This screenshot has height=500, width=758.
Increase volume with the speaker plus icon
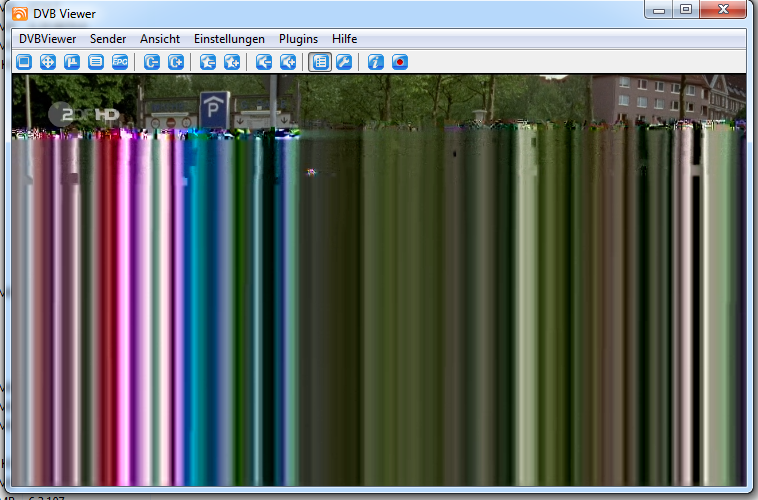coord(288,62)
